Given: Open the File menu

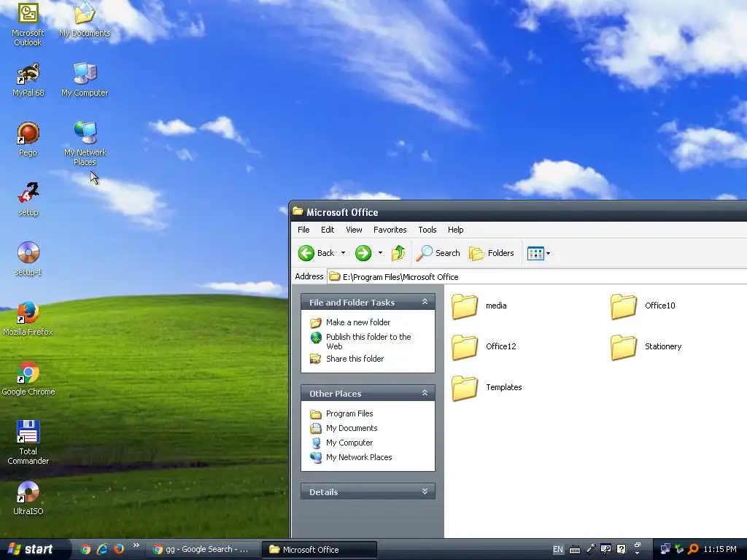Looking at the screenshot, I should 303,230.
